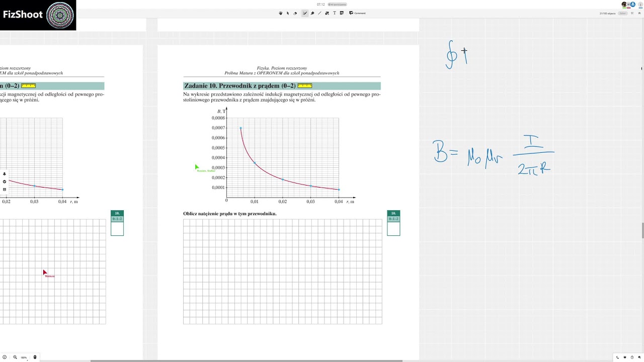Select the Eraser tool
This screenshot has height=362, width=644.
tap(295, 13)
